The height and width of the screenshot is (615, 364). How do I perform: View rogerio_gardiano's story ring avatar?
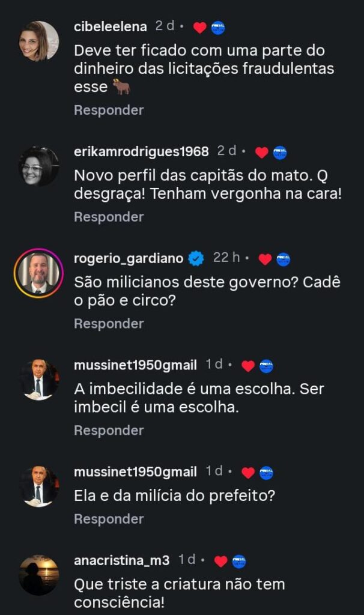39,273
